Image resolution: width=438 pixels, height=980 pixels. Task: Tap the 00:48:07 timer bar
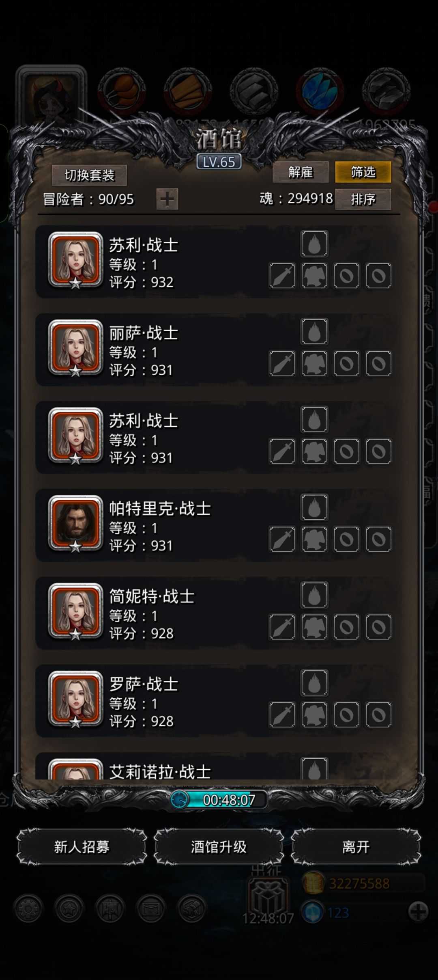pos(219,800)
